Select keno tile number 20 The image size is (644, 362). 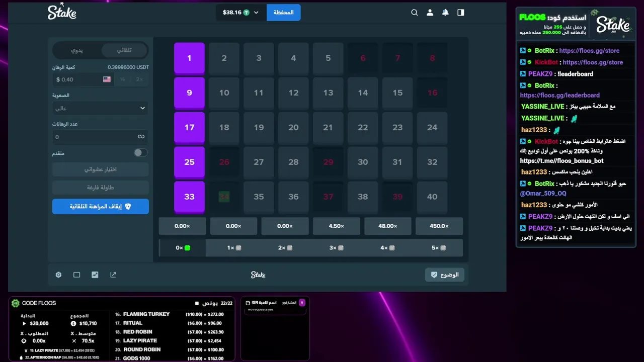click(293, 128)
